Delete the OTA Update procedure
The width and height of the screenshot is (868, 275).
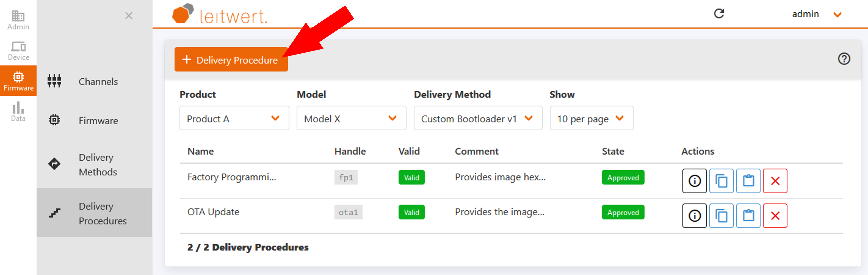pyautogui.click(x=775, y=216)
